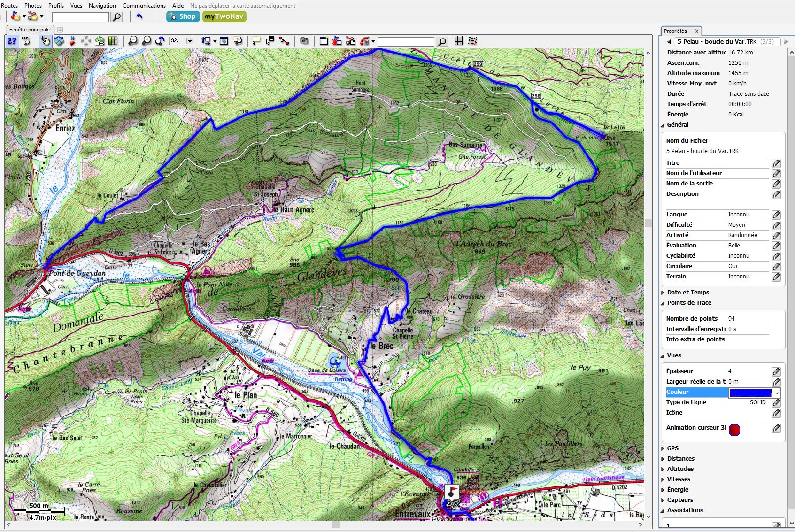Viewport: 795px width, 532px height.
Task: Click the 100% zoom icon
Action: [x=26, y=41]
